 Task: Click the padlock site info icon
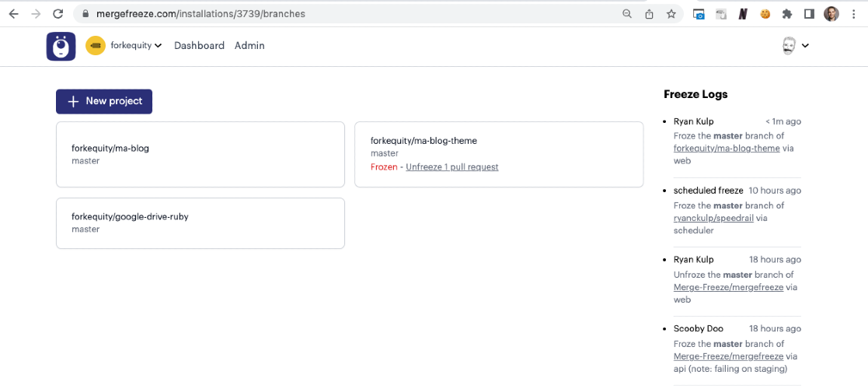pyautogui.click(x=85, y=15)
